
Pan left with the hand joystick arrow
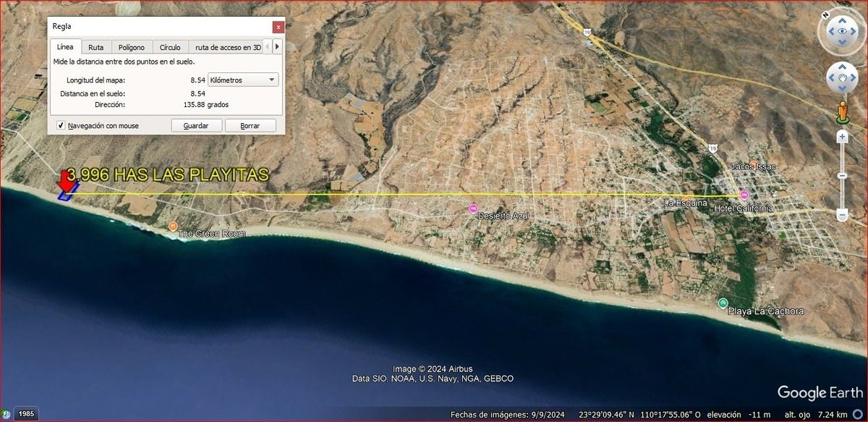(830, 77)
